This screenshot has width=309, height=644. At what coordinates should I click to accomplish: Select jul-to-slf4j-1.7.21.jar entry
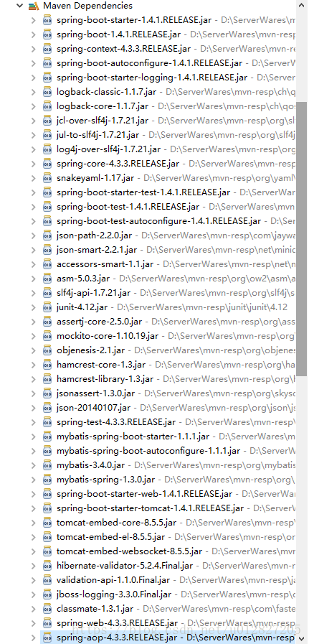coord(98,135)
